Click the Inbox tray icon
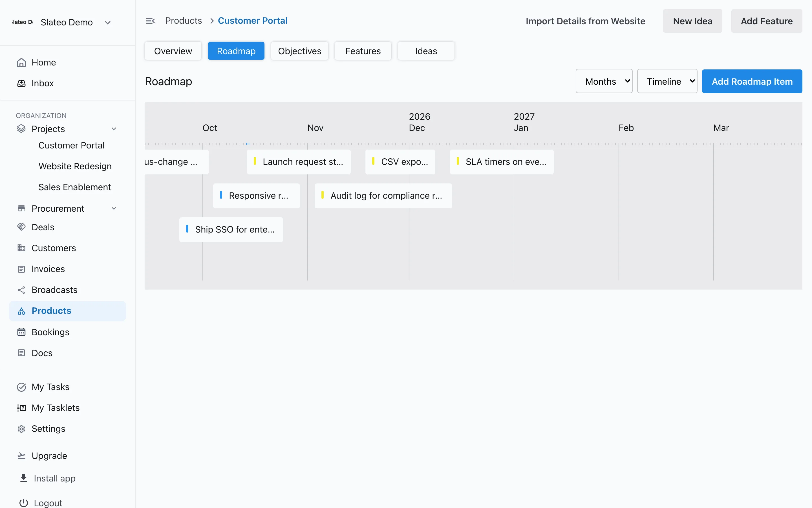This screenshot has width=812, height=508. (21, 83)
